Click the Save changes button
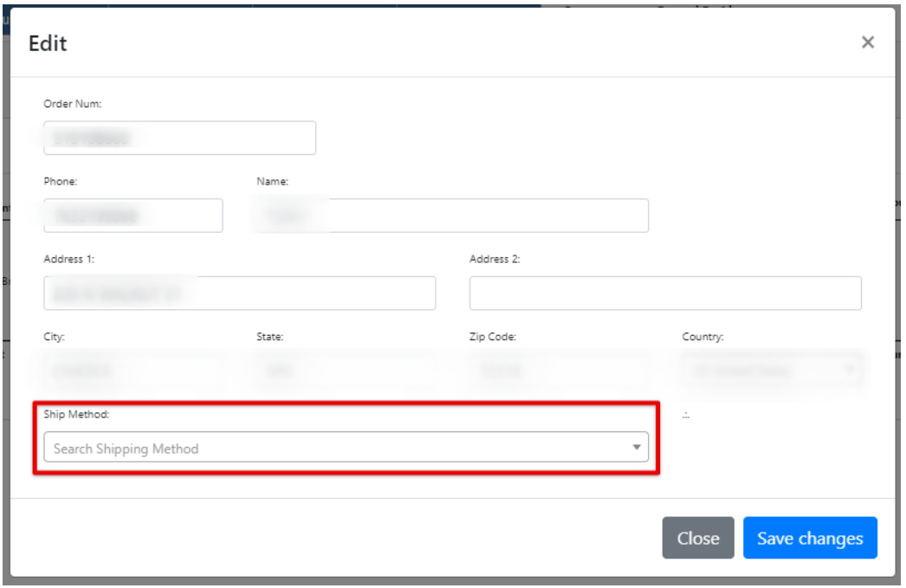 pos(810,538)
